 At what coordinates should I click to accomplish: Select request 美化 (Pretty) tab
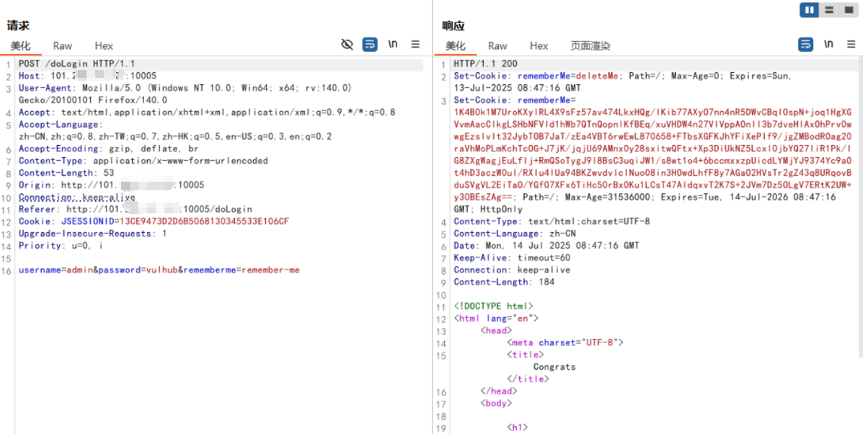pyautogui.click(x=21, y=46)
